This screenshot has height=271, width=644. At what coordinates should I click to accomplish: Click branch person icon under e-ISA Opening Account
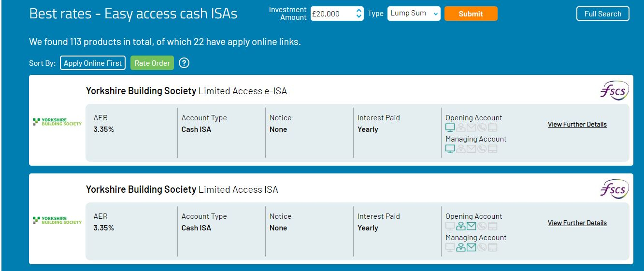(x=460, y=128)
